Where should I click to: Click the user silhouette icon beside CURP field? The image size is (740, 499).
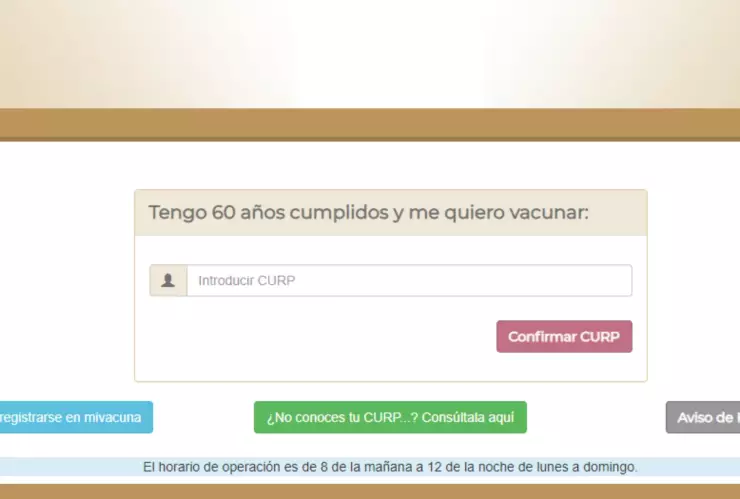tap(168, 281)
